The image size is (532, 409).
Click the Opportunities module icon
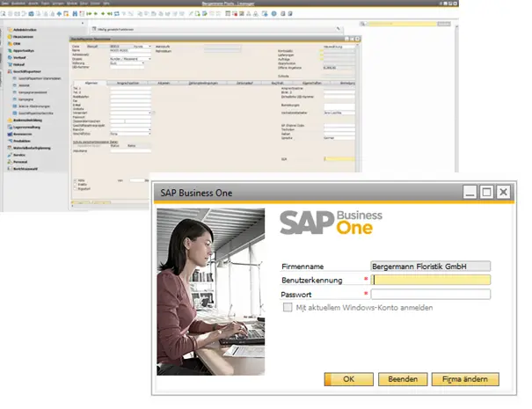(10, 50)
